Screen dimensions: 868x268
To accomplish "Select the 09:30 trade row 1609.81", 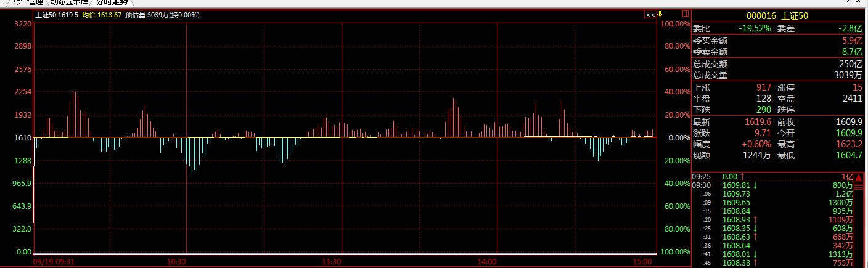I will click(x=773, y=185).
